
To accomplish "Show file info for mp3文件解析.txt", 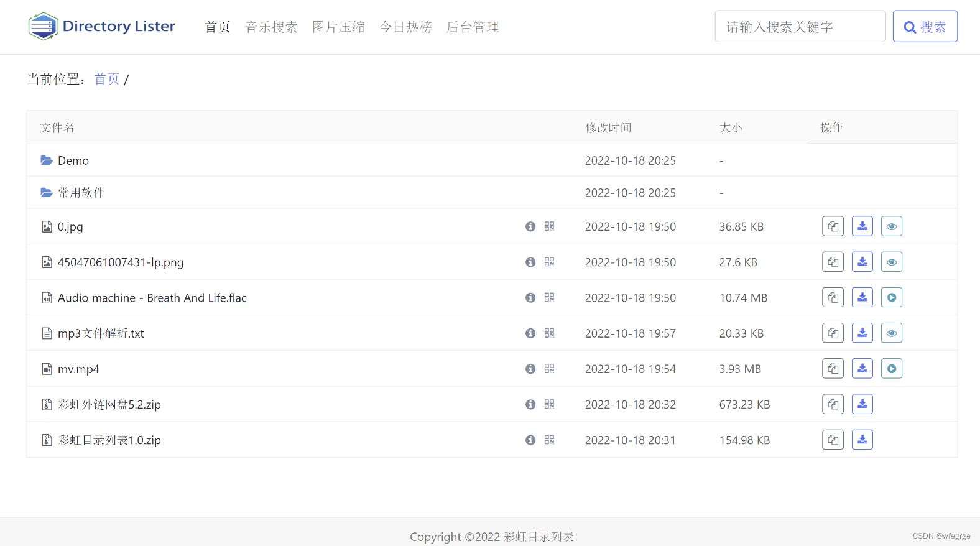I will click(530, 333).
